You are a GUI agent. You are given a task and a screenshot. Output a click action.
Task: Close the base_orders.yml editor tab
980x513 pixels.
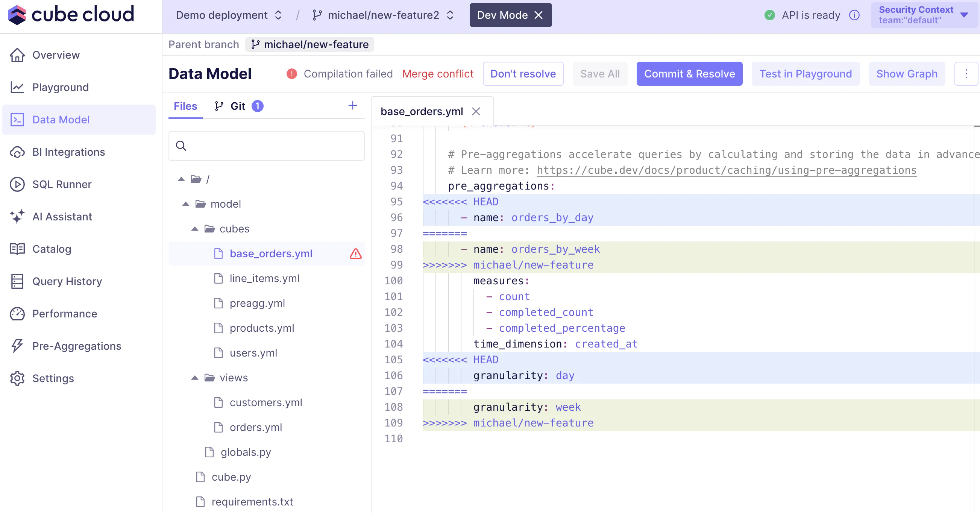pos(476,111)
